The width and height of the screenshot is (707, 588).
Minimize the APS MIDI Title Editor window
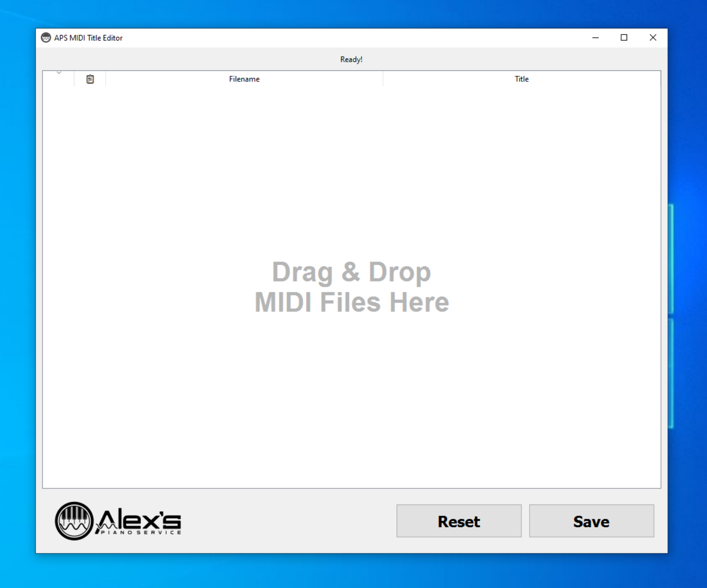point(596,38)
